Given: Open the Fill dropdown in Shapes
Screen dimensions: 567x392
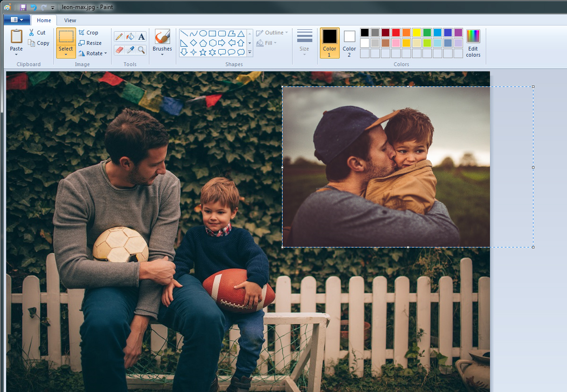Looking at the screenshot, I should (266, 43).
